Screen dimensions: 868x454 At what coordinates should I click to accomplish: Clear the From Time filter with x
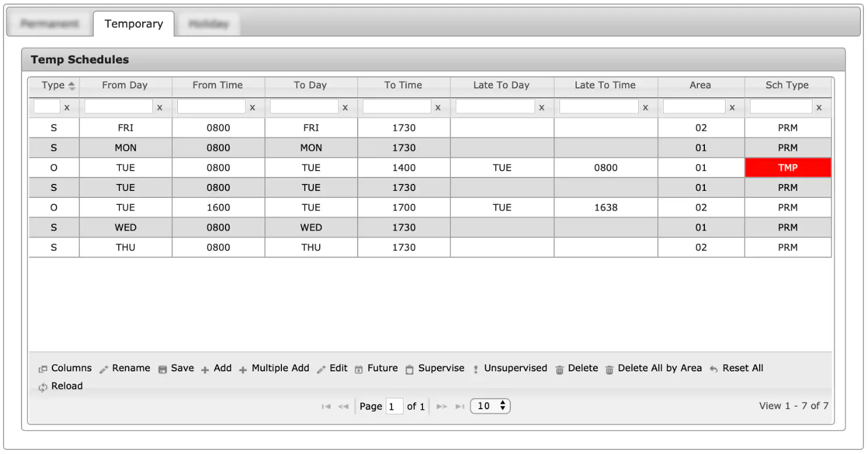[x=252, y=108]
